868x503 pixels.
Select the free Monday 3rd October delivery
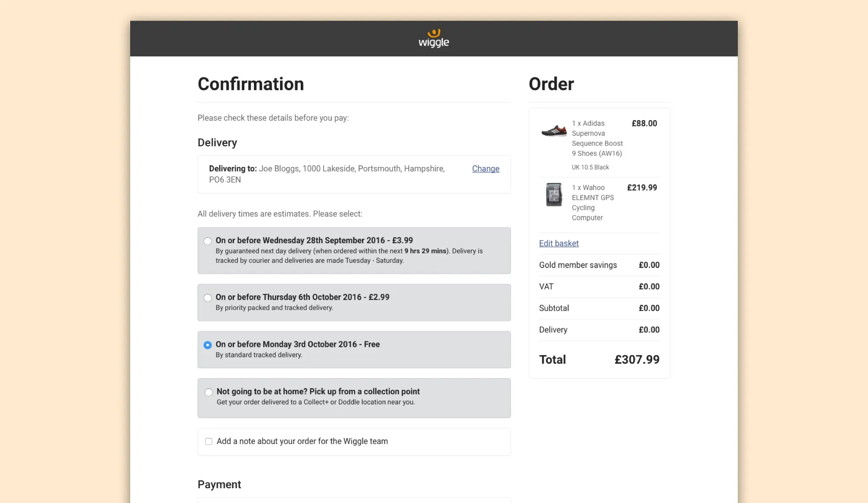[x=208, y=345]
